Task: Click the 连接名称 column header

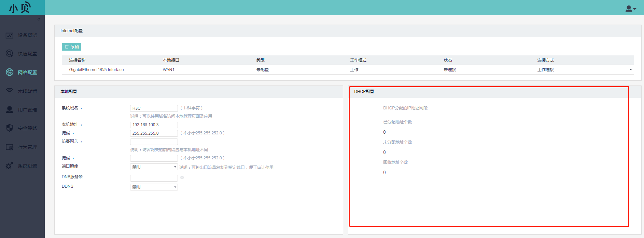Action: (77, 60)
